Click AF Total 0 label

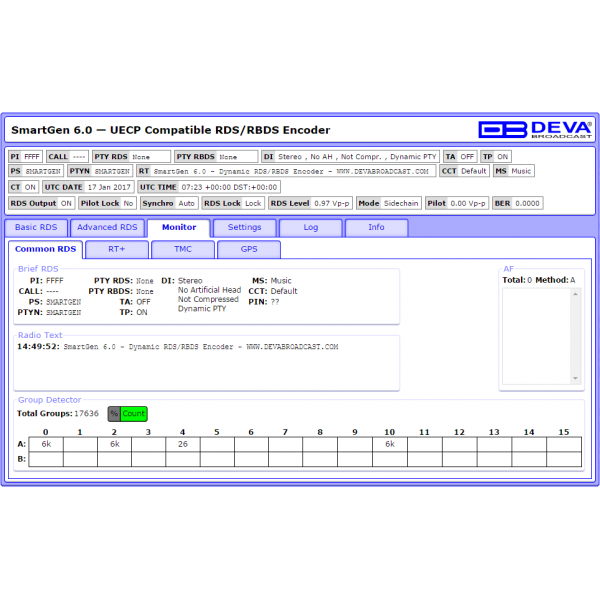click(x=517, y=280)
